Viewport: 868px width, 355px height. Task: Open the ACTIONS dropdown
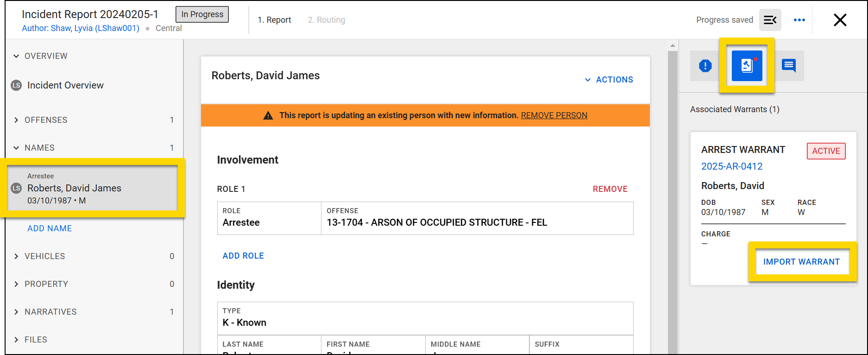click(609, 80)
